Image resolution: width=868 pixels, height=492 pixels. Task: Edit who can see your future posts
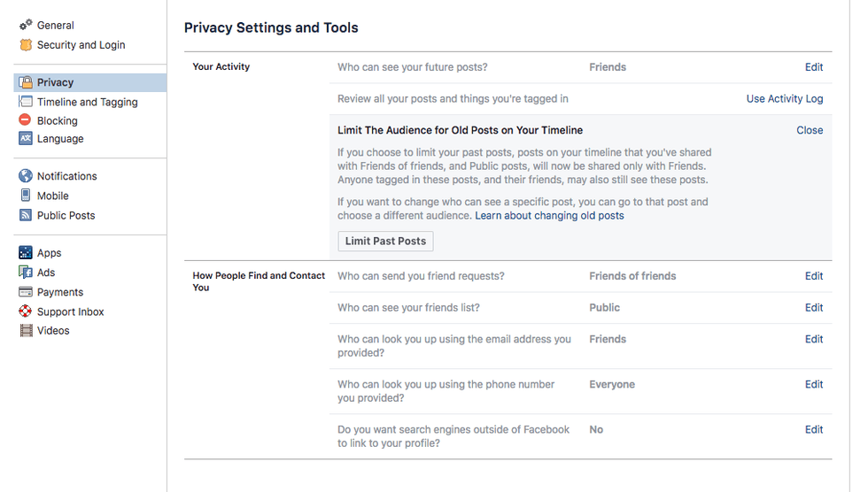(x=813, y=67)
